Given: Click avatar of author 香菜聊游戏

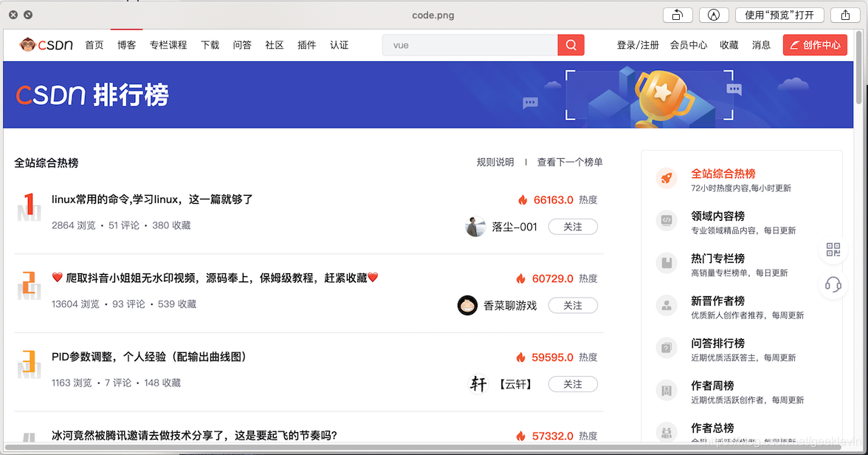Looking at the screenshot, I should [467, 305].
